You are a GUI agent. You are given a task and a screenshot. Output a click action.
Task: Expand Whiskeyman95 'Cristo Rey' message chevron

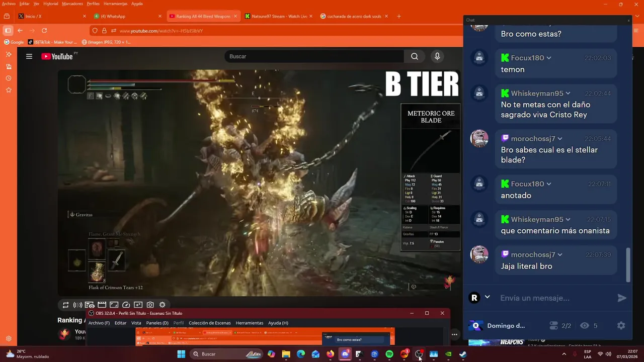coord(568,94)
